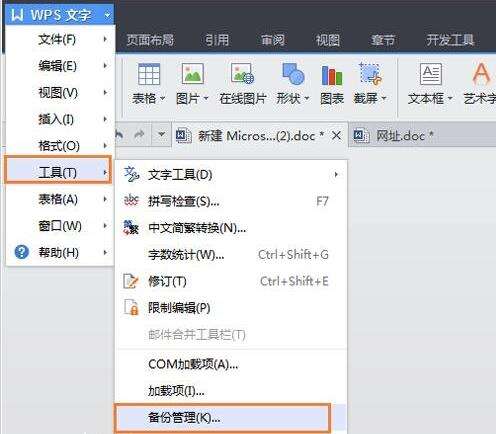The image size is (496, 434).
Task: Close the 新建 Micros...(2).doc tab
Action: pyautogui.click(x=337, y=135)
